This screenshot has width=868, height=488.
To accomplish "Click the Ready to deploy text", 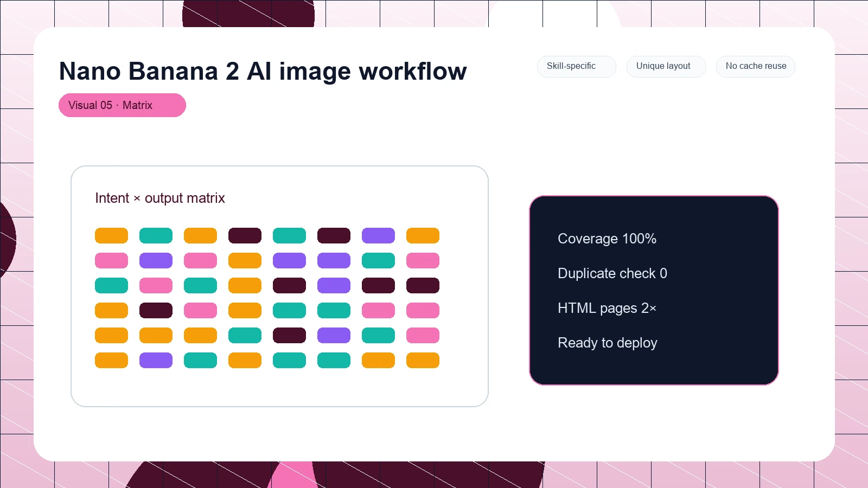I will tap(608, 343).
